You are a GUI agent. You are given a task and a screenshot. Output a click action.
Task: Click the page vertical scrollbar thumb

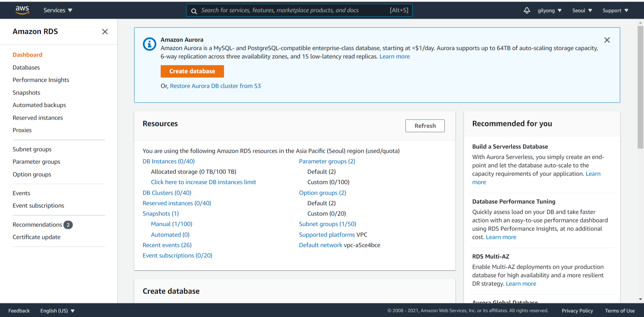[640, 87]
